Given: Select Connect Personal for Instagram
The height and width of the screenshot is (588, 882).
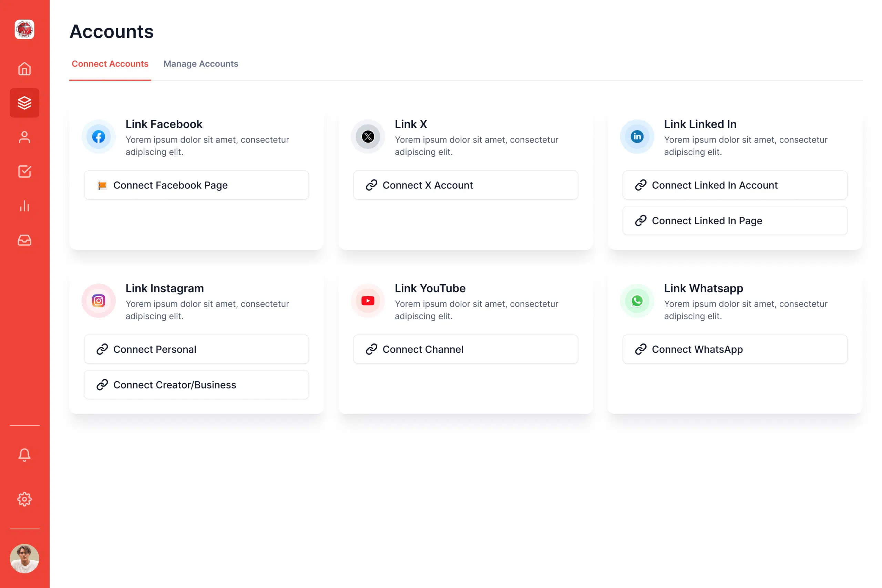Looking at the screenshot, I should coord(196,350).
